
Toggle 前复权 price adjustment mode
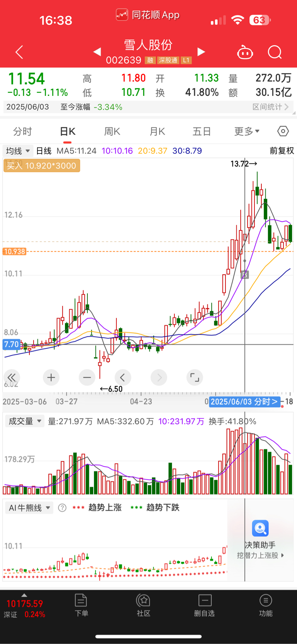282,151
